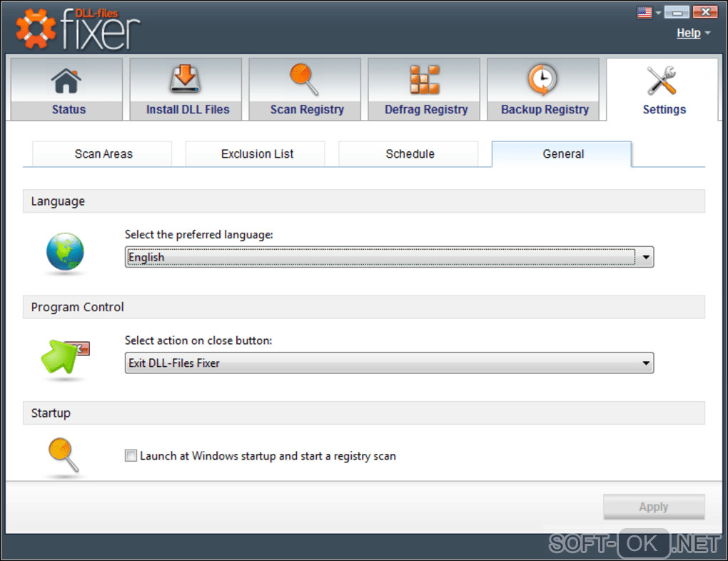Click the Settings label
728x561 pixels.
pyautogui.click(x=664, y=110)
